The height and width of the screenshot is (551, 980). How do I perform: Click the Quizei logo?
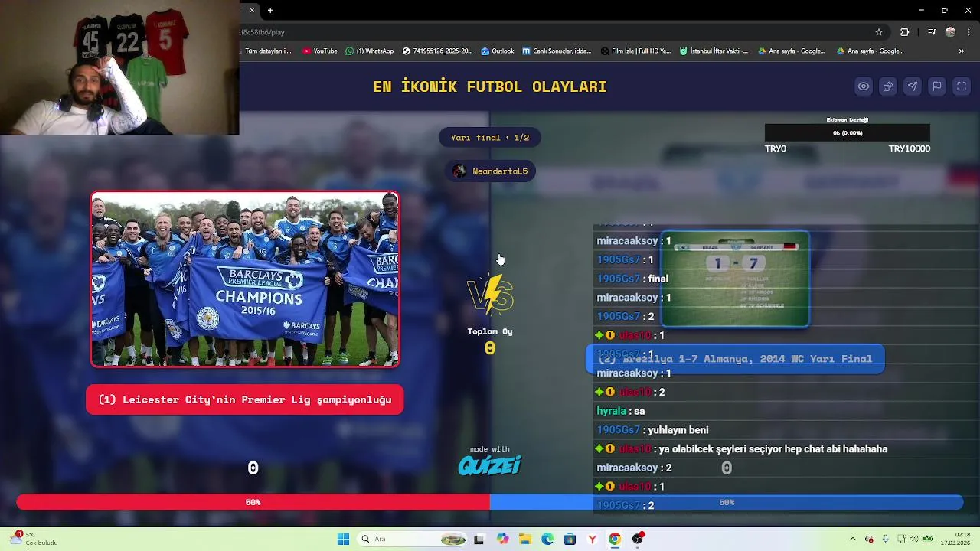click(490, 465)
